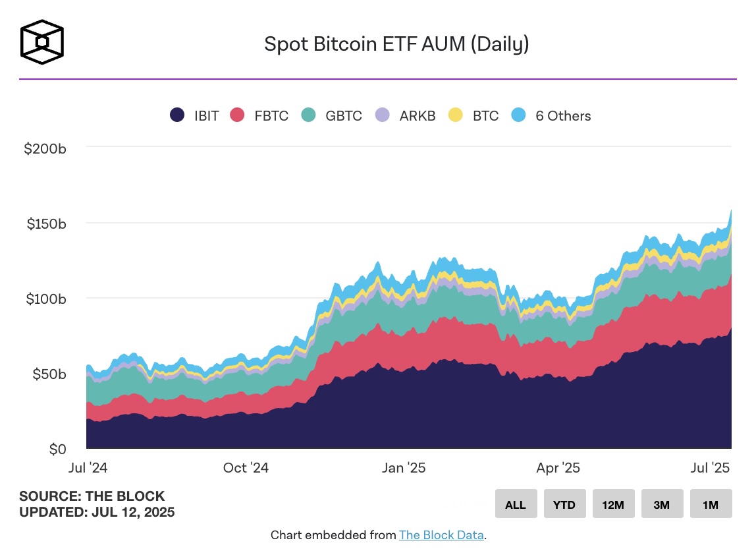Screen dimensions: 756x551
Task: Toggle the 6 Others blue legend dot
Action: point(518,115)
